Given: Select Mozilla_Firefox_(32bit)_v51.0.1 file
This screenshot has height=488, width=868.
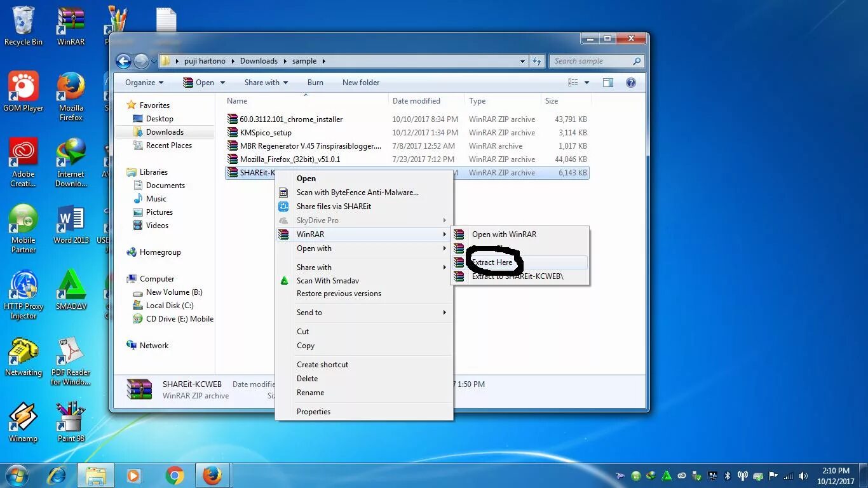Looking at the screenshot, I should [407, 159].
